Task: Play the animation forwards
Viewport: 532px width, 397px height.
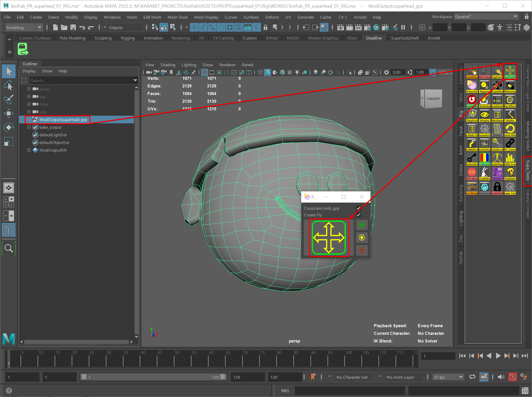Action: click(498, 356)
